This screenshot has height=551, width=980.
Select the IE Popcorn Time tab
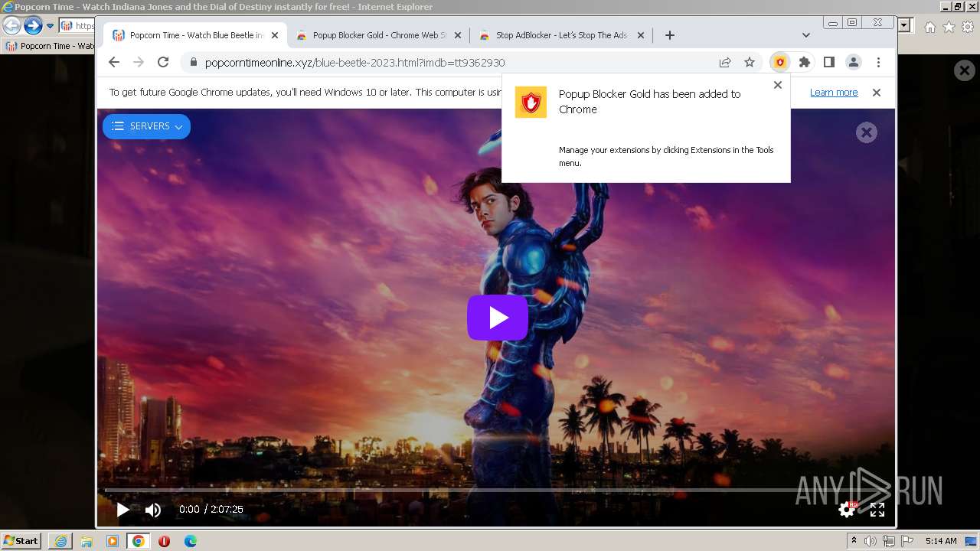click(x=49, y=46)
